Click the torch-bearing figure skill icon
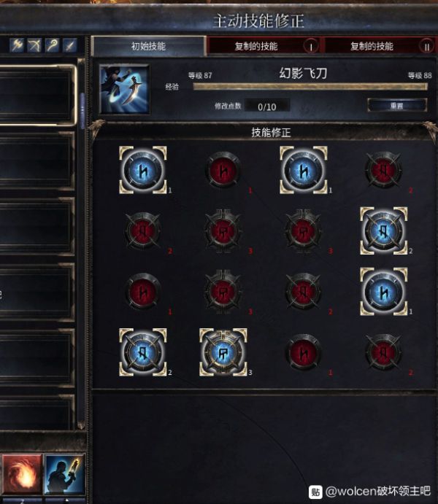This screenshot has height=504, width=438. 65,474
